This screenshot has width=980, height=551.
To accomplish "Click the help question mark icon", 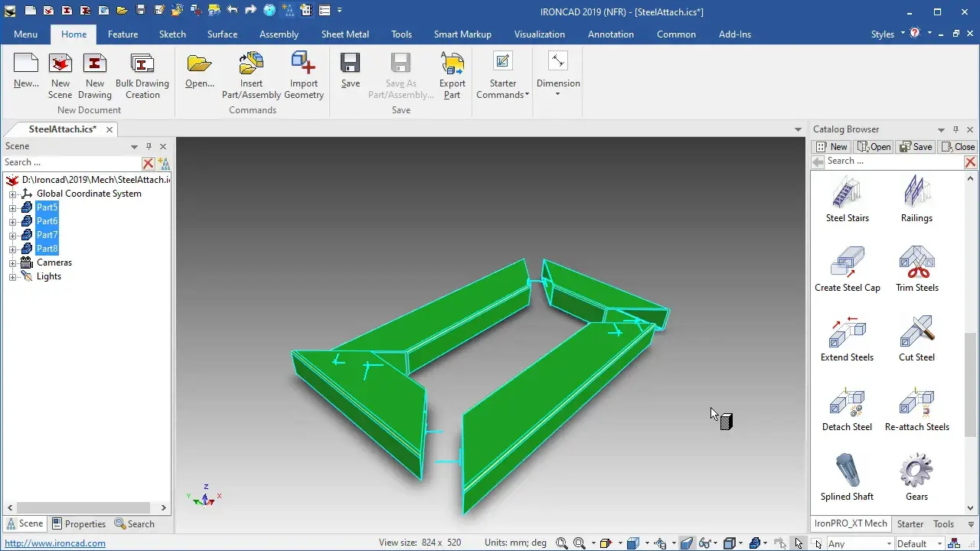I will pos(914,34).
